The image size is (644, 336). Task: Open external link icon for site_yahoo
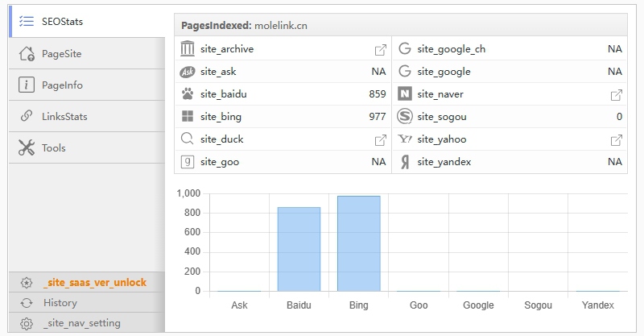[616, 140]
